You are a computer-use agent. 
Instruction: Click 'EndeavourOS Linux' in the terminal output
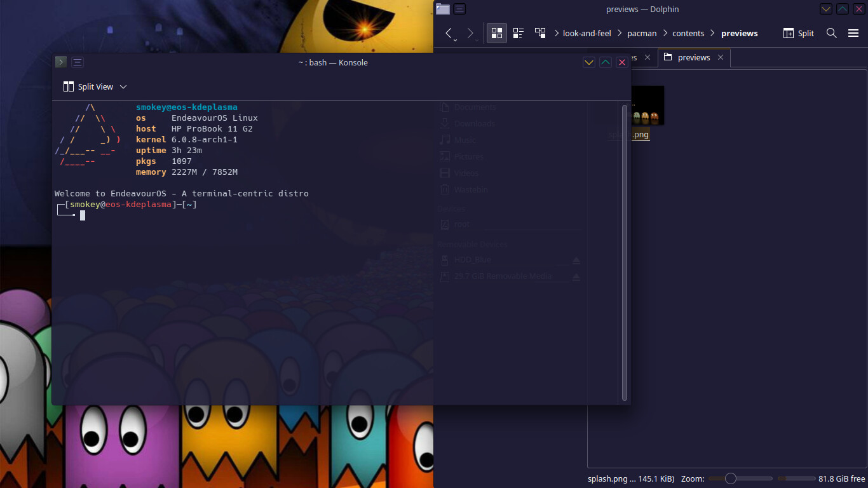(x=215, y=118)
